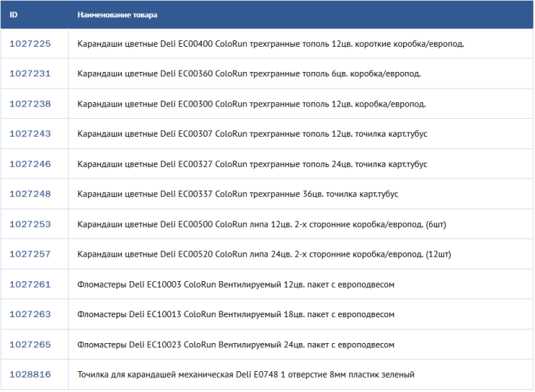This screenshot has width=535, height=392.
Task: Select row Точилка механическая Deli E0748
Action: (267, 374)
